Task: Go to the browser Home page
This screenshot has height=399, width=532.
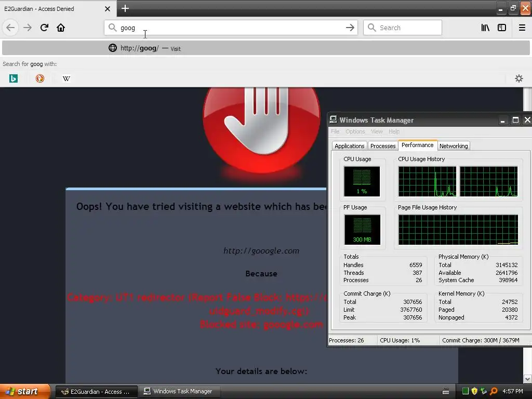Action: [x=61, y=28]
